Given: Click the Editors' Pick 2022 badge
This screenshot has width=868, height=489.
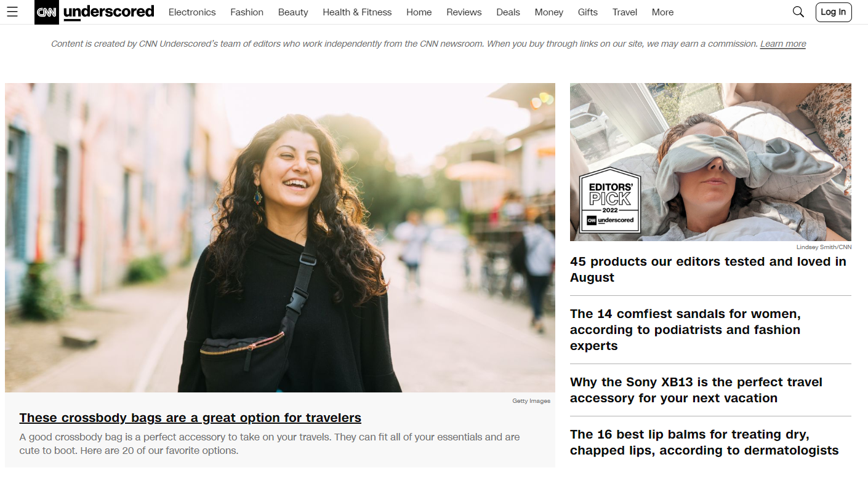Looking at the screenshot, I should [610, 201].
